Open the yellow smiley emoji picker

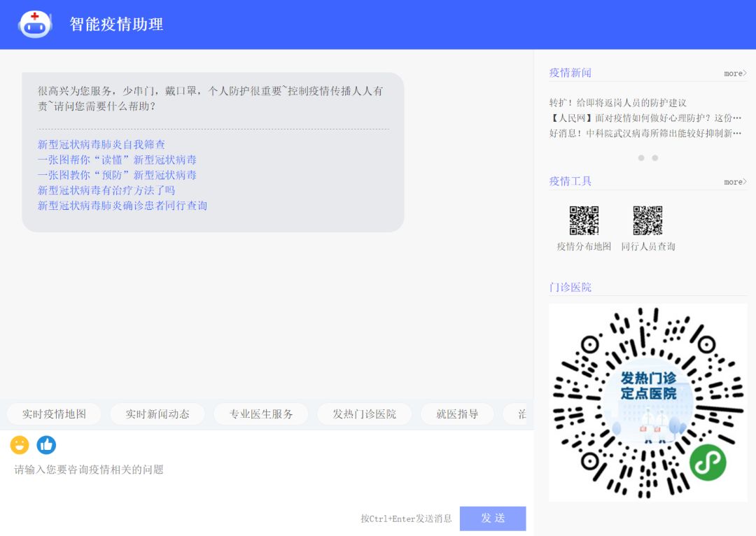point(20,445)
